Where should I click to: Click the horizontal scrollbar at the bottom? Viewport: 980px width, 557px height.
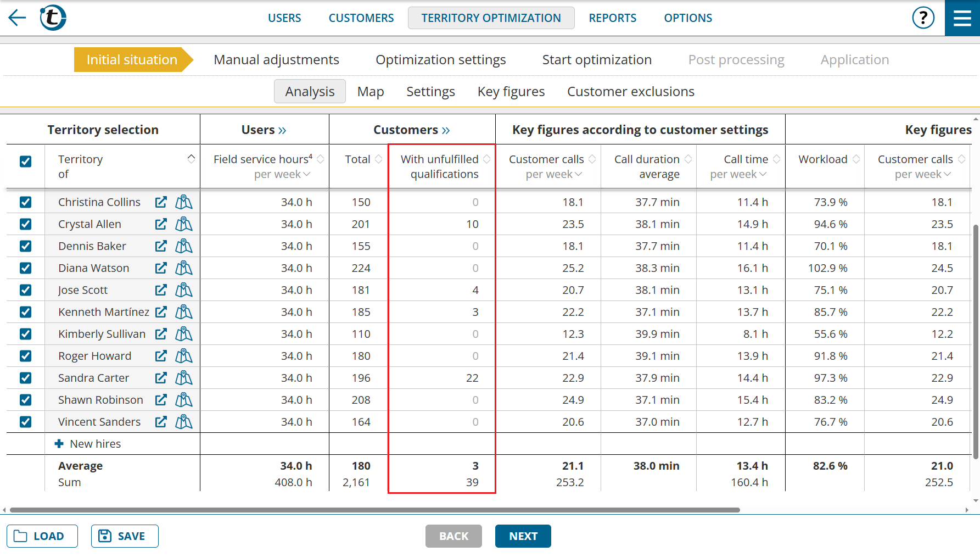click(374, 510)
